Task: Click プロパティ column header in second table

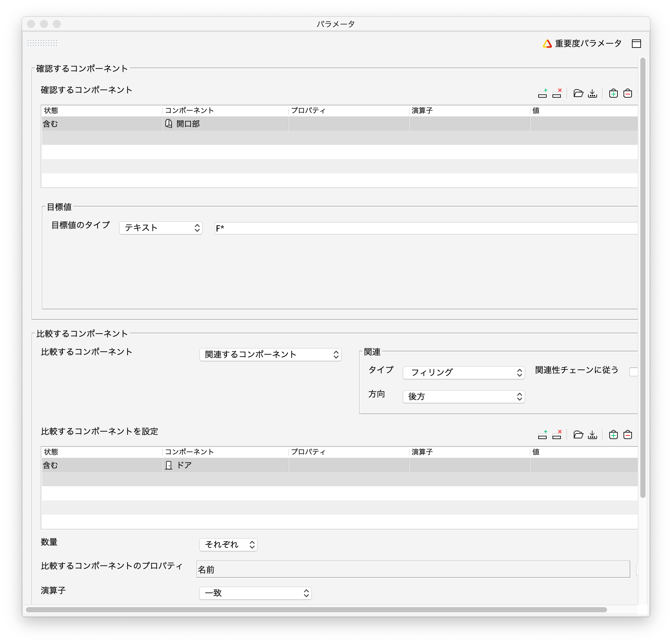Action: [349, 452]
